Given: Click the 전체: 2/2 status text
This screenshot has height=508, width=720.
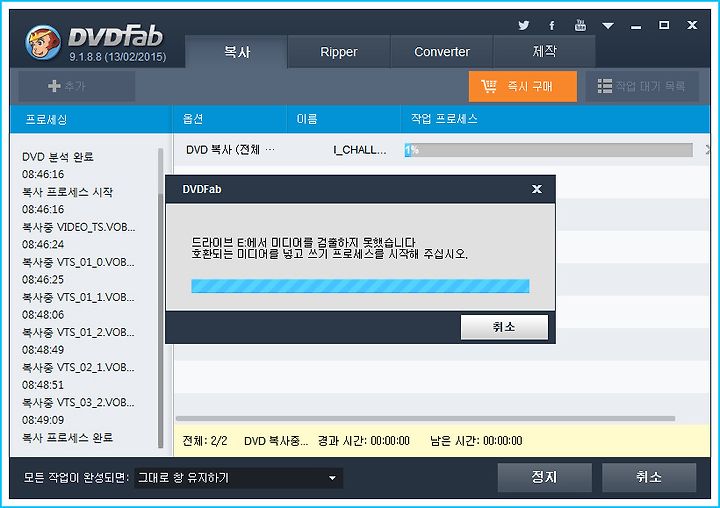Looking at the screenshot, I should (205, 441).
